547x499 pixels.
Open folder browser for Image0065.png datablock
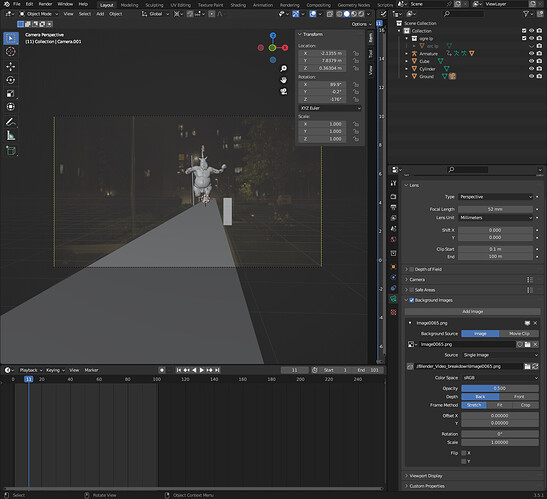(527, 344)
